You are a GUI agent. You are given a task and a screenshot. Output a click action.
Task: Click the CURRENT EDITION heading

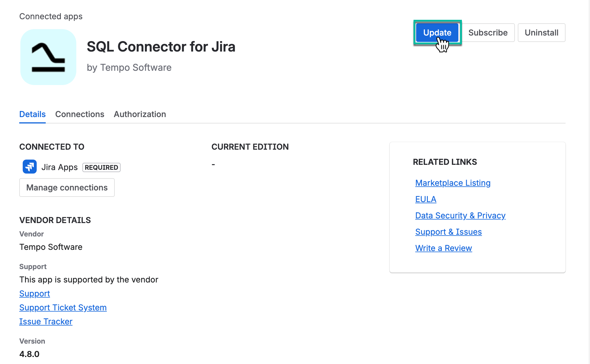[250, 147]
